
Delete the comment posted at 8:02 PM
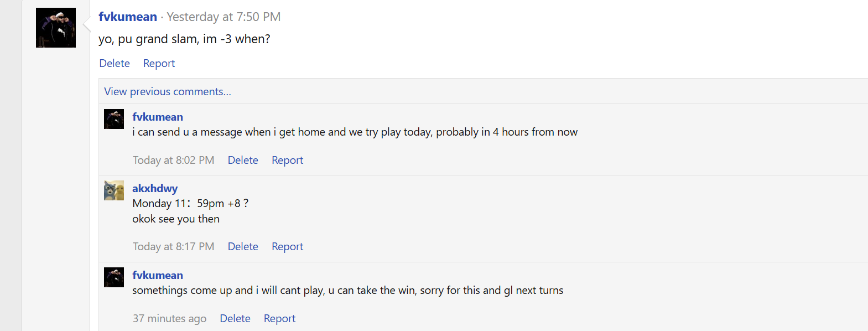click(x=243, y=161)
